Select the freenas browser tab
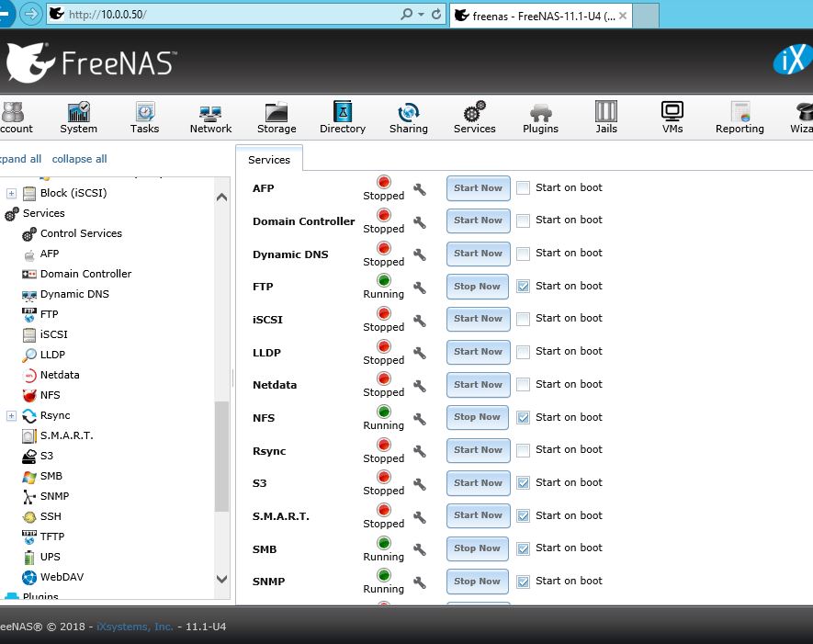The height and width of the screenshot is (644, 813). (541, 16)
